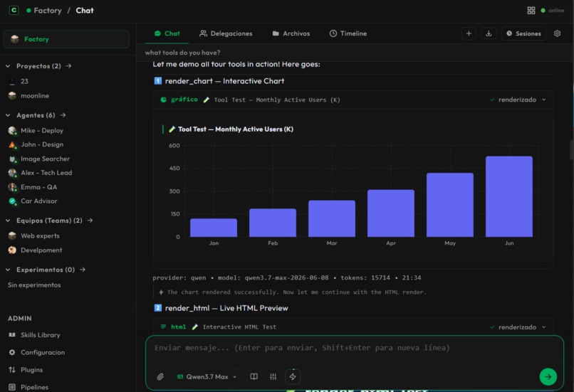This screenshot has width=574, height=392.
Task: Collapse the Experimentos (0) section chevron
Action: (8, 270)
